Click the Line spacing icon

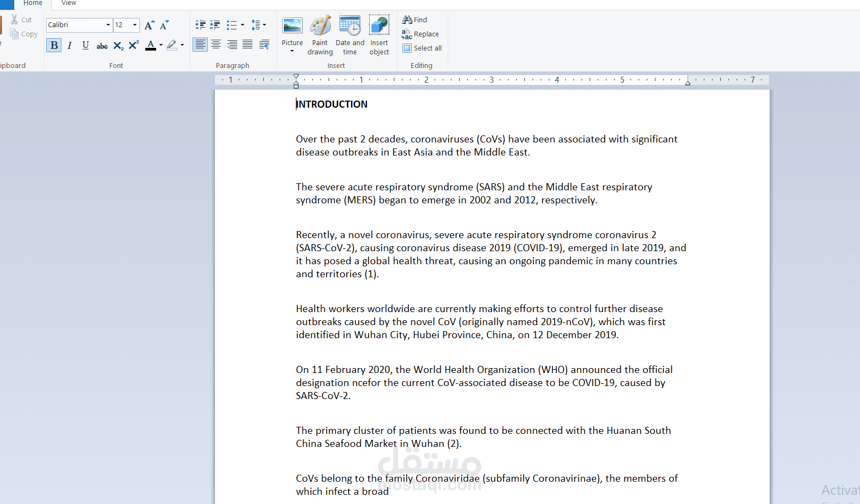pos(255,25)
